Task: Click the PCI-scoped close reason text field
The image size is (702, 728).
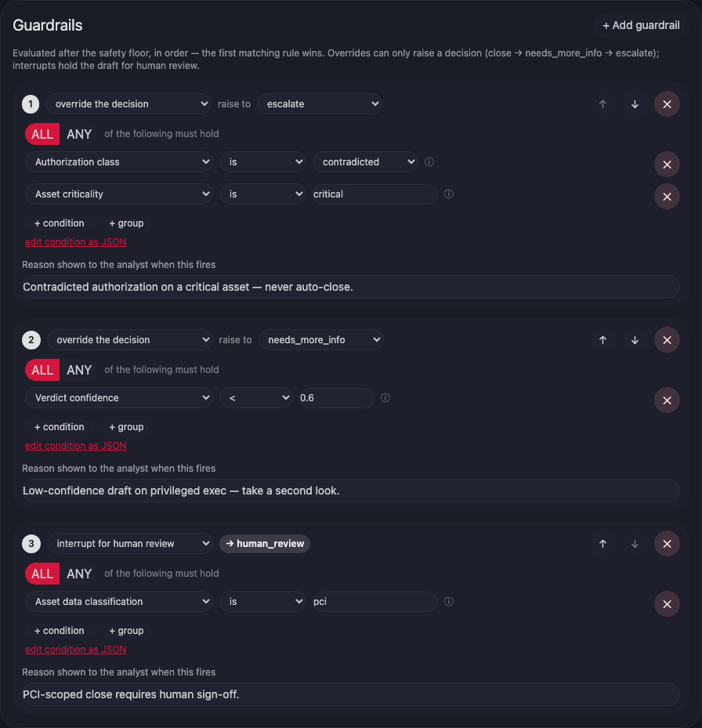Action: (x=351, y=694)
